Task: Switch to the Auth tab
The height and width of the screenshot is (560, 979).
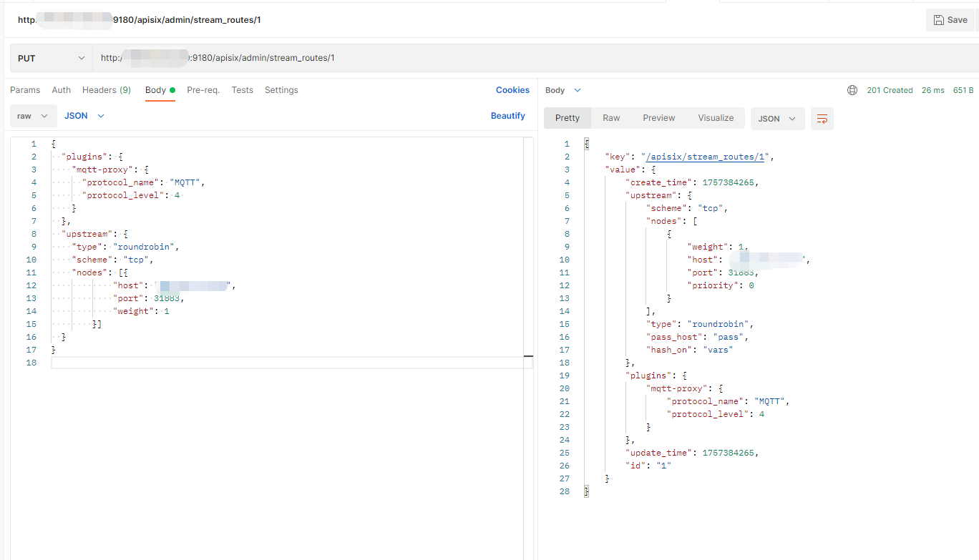Action: [x=62, y=90]
